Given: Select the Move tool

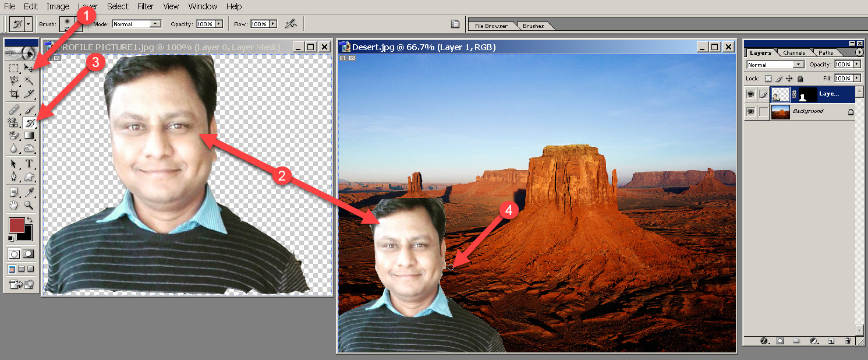Looking at the screenshot, I should [x=27, y=68].
